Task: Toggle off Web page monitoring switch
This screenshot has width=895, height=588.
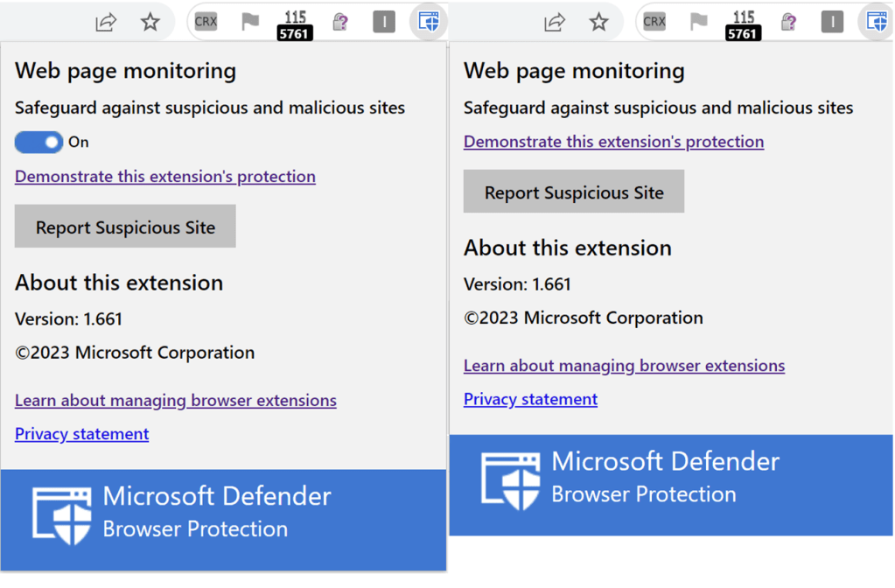Action: click(38, 142)
